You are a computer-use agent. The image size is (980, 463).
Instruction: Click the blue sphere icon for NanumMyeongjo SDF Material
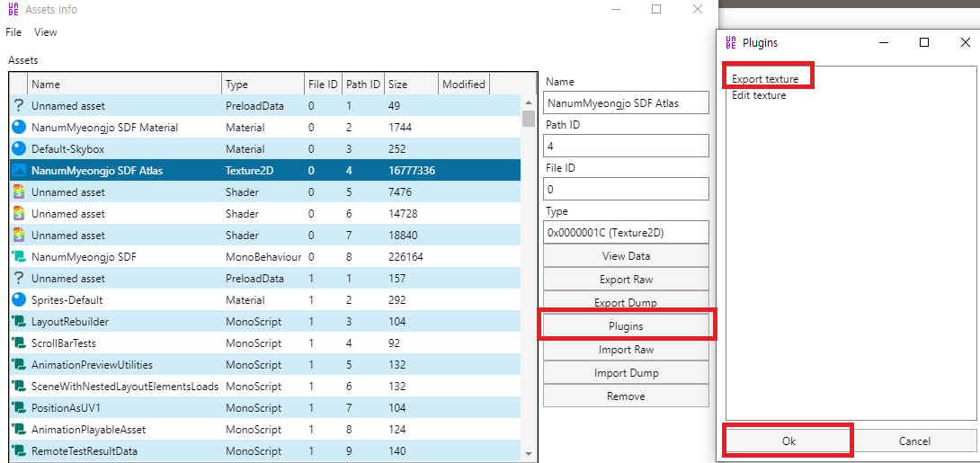(20, 128)
